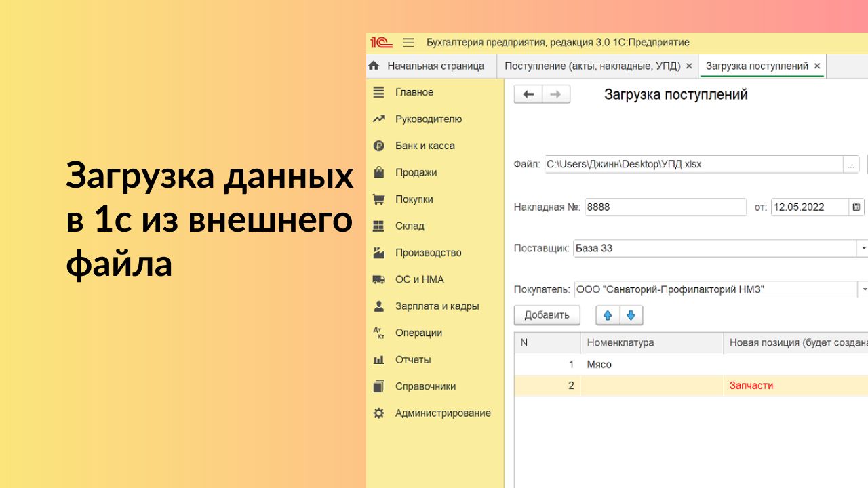The image size is (868, 488).
Task: Click the Главное section icon
Action: click(x=379, y=92)
